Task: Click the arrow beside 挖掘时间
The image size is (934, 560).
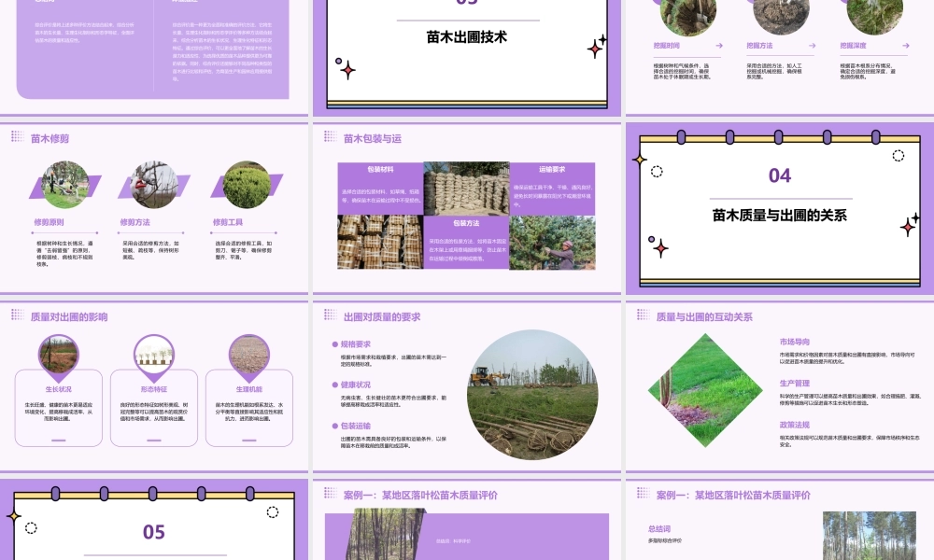Action: pyautogui.click(x=719, y=45)
